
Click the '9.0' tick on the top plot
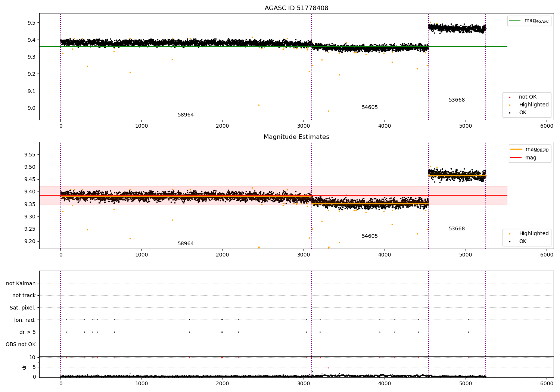[31, 108]
